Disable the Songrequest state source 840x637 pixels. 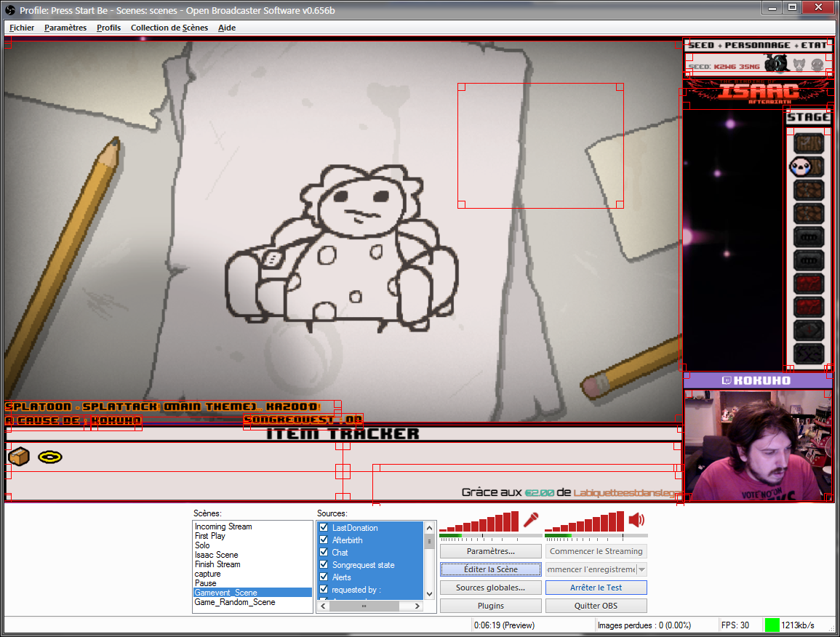click(x=324, y=564)
